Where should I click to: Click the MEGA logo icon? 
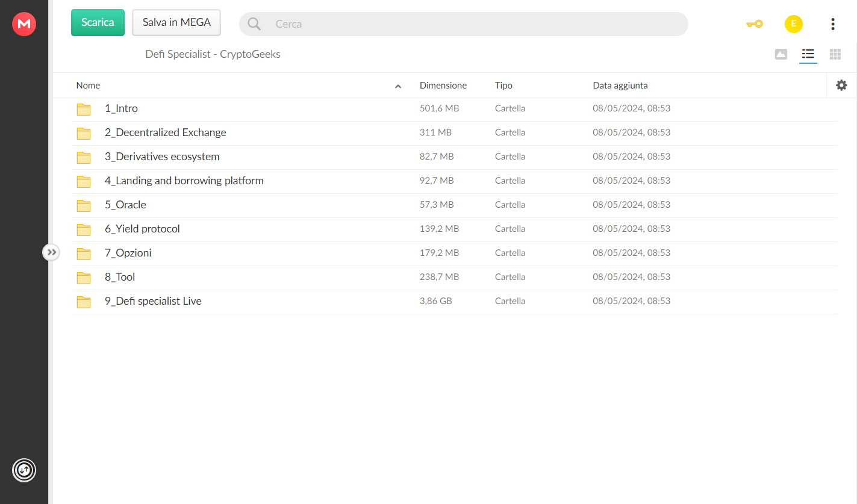[24, 24]
